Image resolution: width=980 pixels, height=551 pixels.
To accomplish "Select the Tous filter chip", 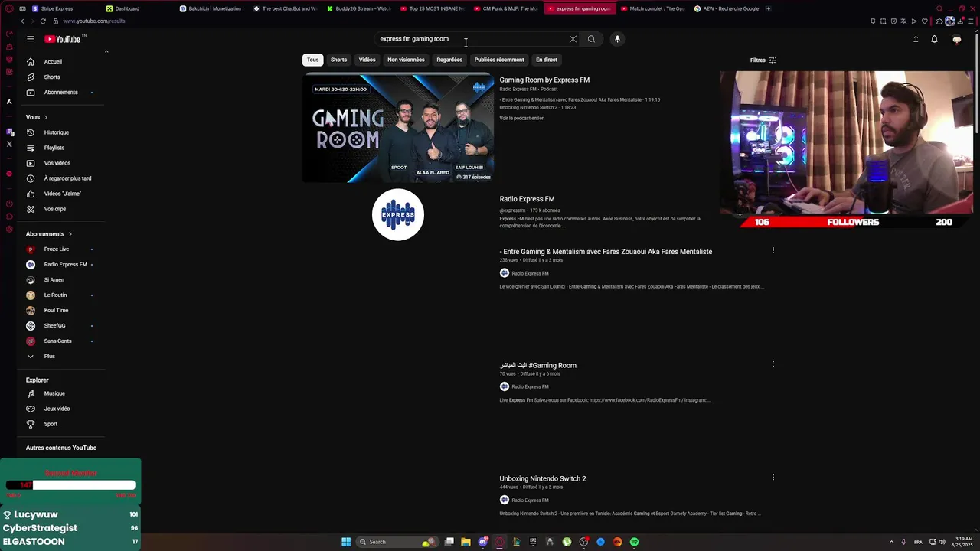I will point(312,60).
